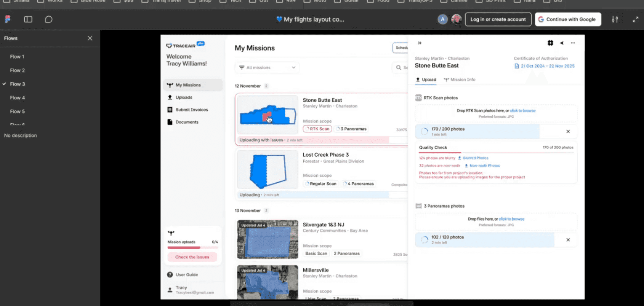The width and height of the screenshot is (644, 306).
Task: Open Millersville aerial thumbnail
Action: [267, 282]
